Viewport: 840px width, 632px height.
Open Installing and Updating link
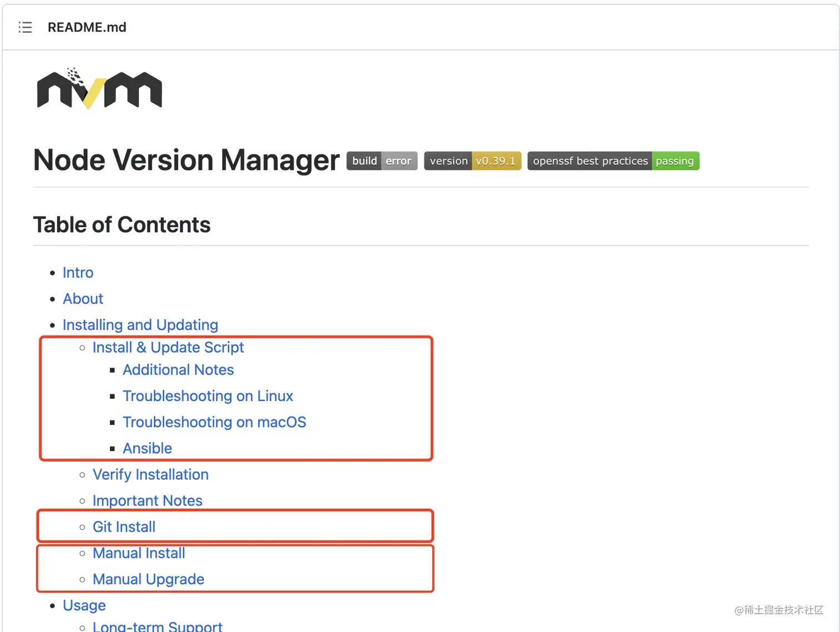(140, 325)
